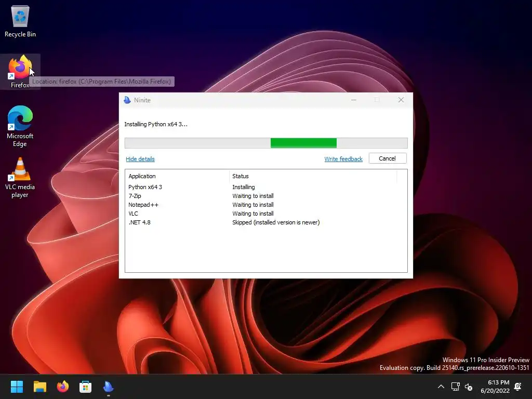
Task: Select the Microsoft Edge desktop shortcut
Action: point(20,126)
